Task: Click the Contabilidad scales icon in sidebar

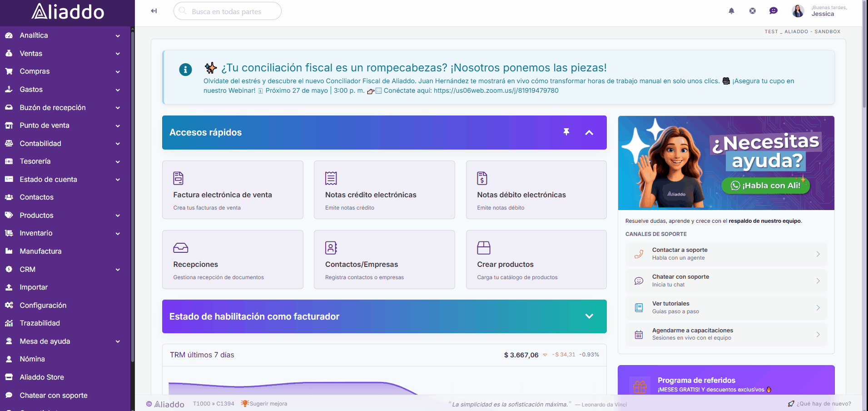Action: click(9, 143)
